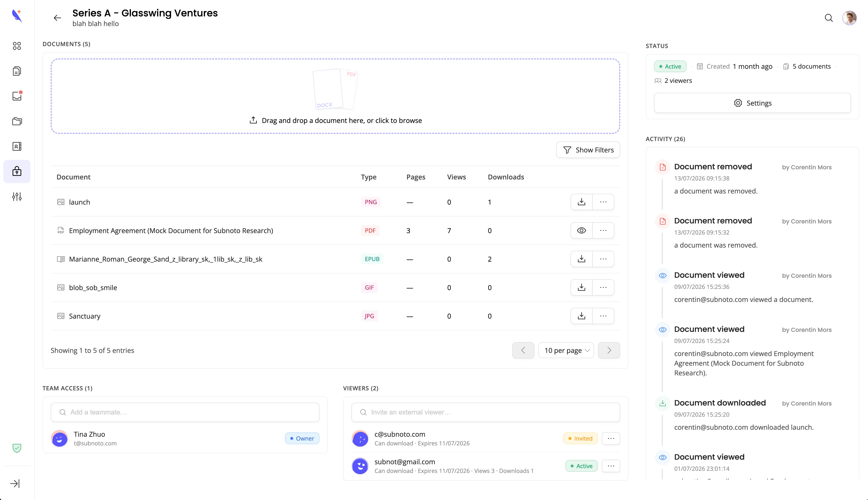Open more options for launch row
Screen dimensions: 868x500
[x=603, y=202]
